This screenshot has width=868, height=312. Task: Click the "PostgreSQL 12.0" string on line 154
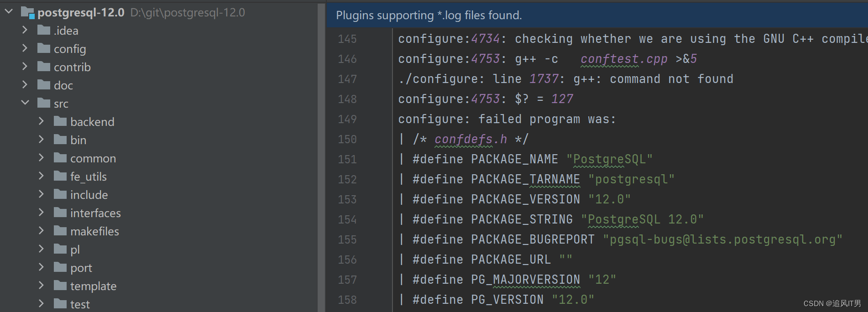(x=642, y=220)
